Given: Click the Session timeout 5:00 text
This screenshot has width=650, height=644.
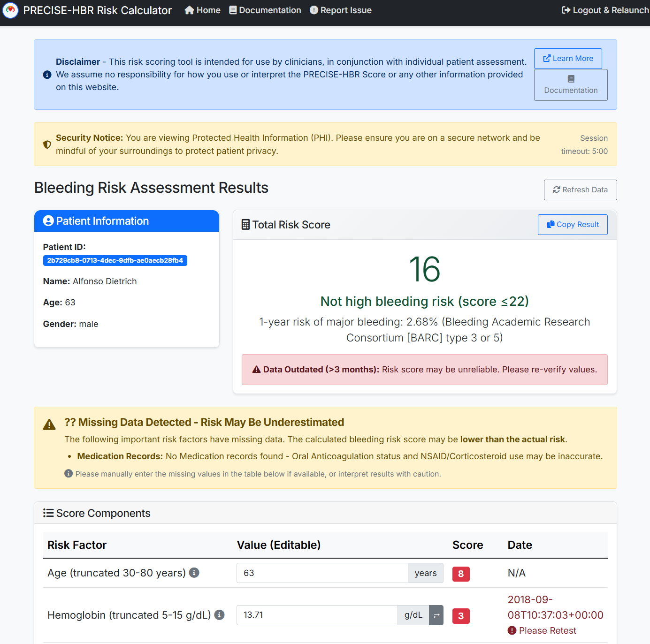Looking at the screenshot, I should [x=584, y=144].
